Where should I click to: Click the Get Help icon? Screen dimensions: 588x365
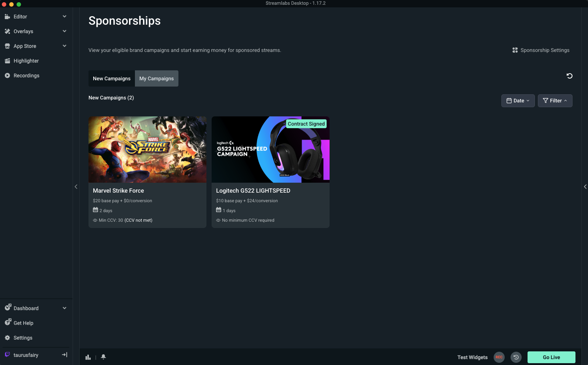(x=8, y=322)
